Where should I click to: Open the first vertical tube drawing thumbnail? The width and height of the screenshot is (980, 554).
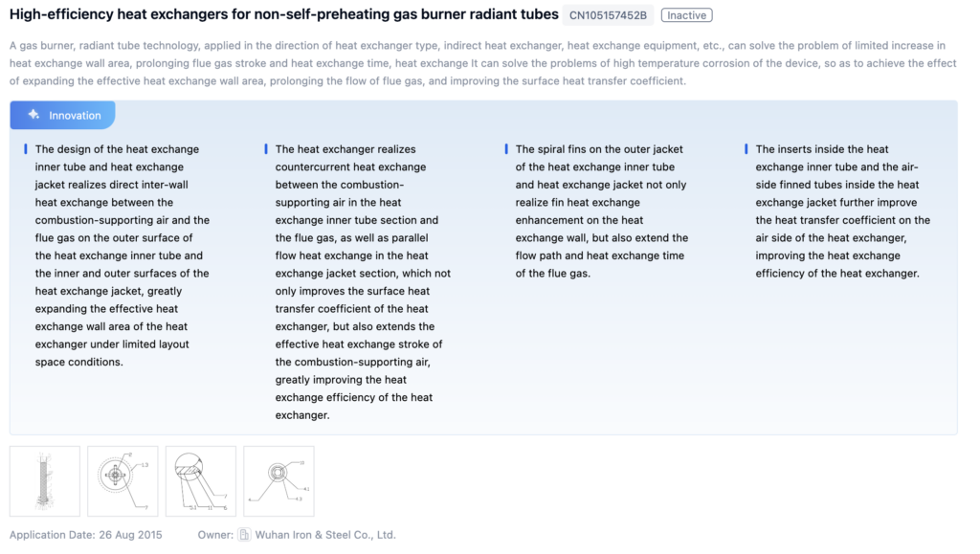tap(45, 481)
